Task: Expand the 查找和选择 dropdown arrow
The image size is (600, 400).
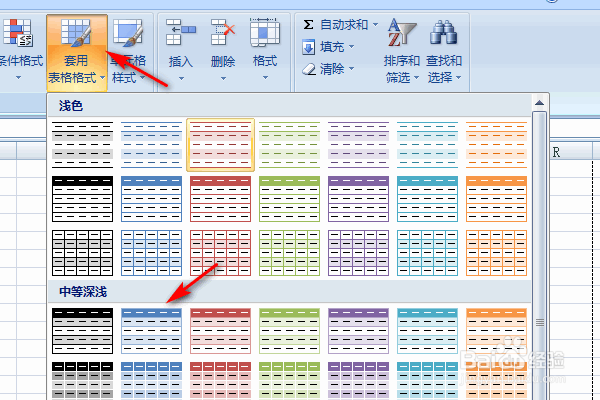Action: 458,78
